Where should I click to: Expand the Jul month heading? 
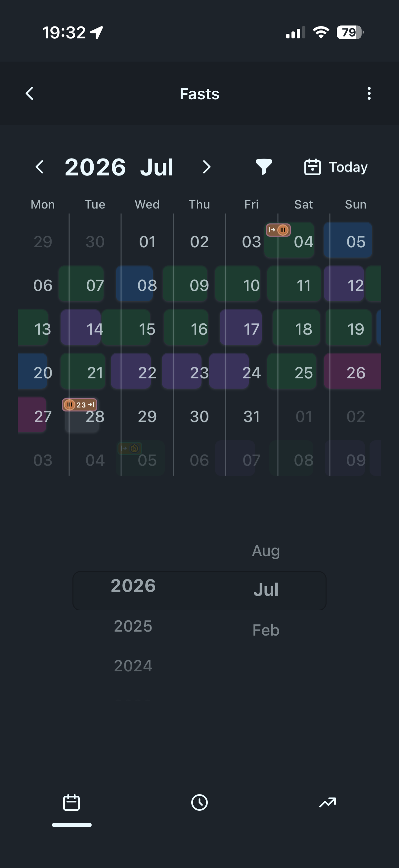(156, 167)
